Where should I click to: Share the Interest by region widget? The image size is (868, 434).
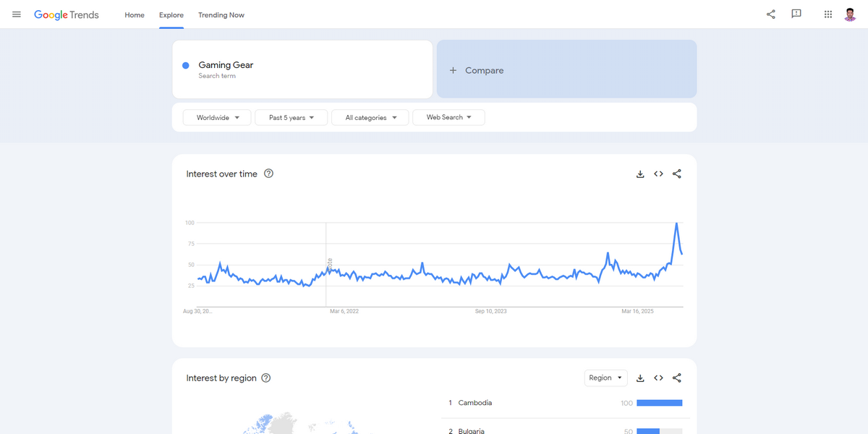tap(677, 378)
